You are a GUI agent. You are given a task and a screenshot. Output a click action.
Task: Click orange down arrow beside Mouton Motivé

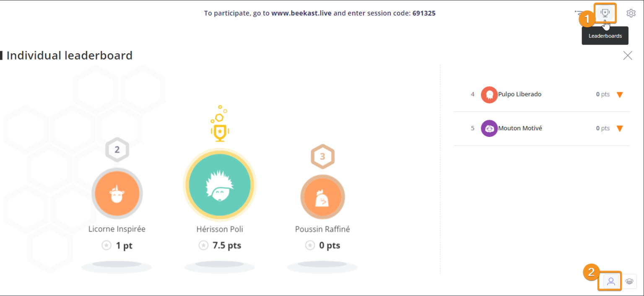620,129
